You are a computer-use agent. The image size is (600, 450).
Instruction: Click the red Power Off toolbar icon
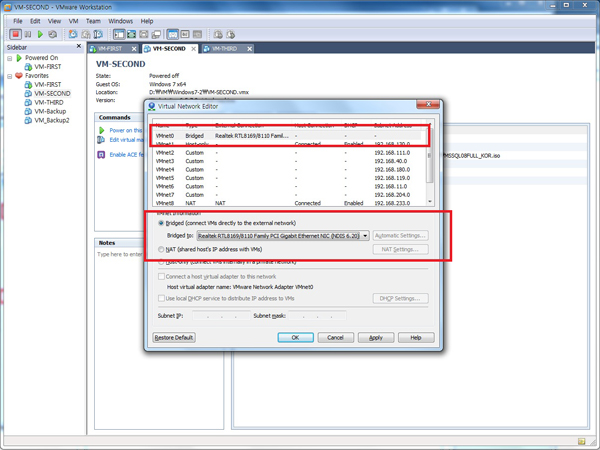tap(15, 34)
